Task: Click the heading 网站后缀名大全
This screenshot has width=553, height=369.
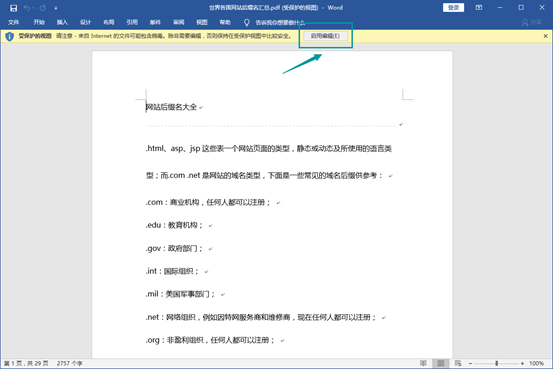Action: point(171,107)
